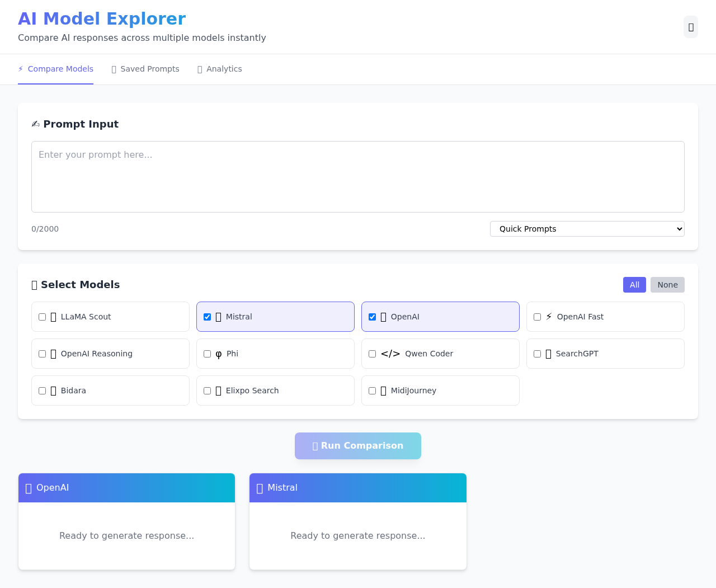Image resolution: width=716 pixels, height=588 pixels.
Task: Click inside the prompt text area
Action: click(x=357, y=176)
